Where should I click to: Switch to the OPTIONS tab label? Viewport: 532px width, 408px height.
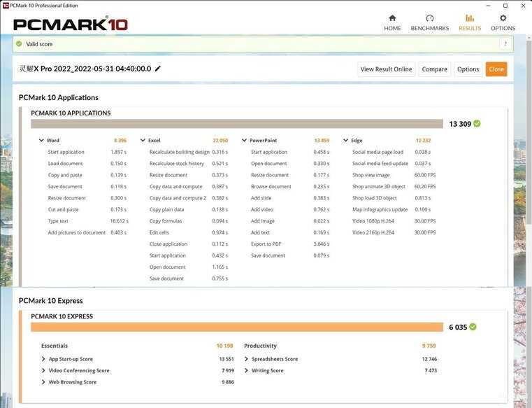[503, 28]
